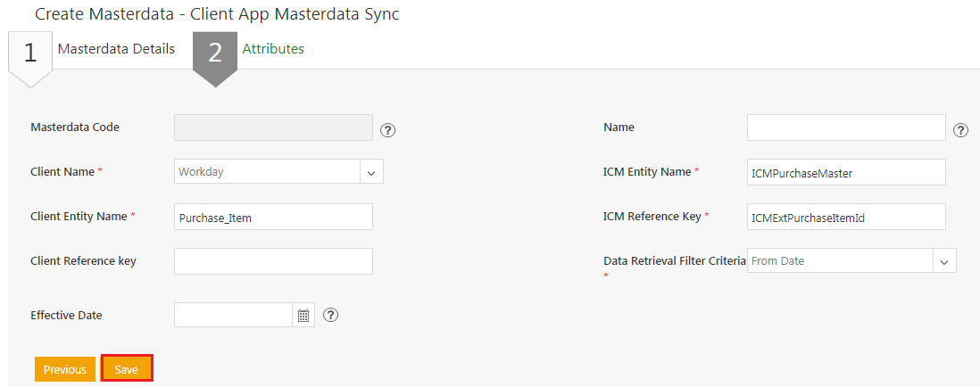
Task: Go to the Attributes tab
Action: tap(273, 49)
